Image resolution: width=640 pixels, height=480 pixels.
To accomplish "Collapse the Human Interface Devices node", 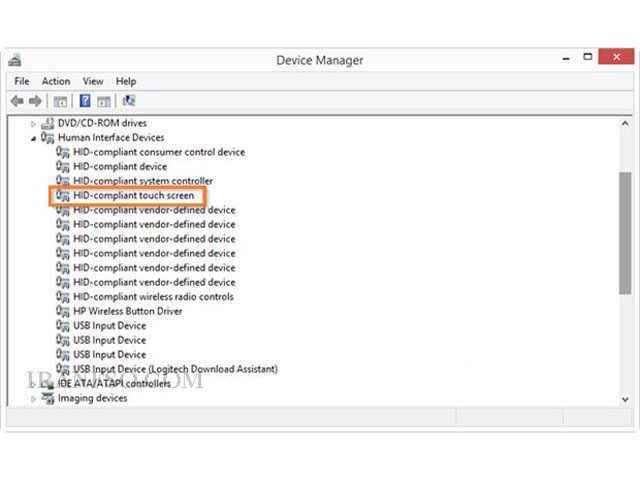I will coord(33,139).
